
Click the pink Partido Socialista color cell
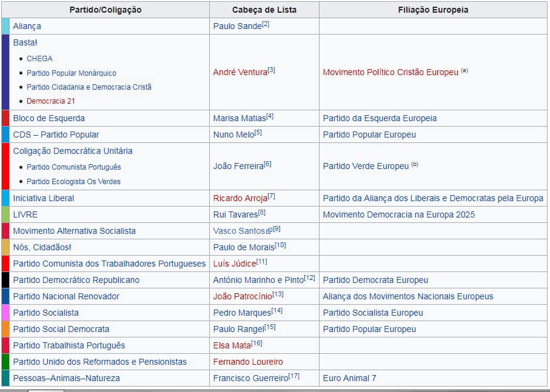coord(5,313)
